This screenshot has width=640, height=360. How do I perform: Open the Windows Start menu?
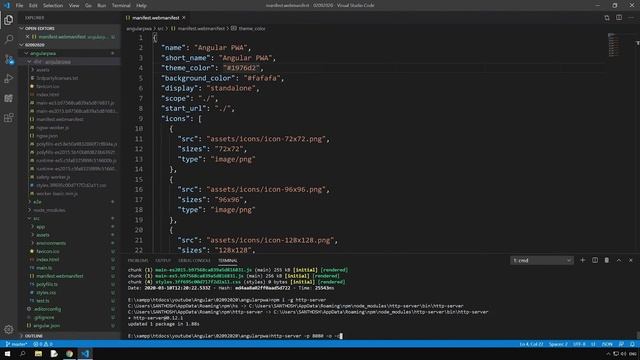point(7,353)
